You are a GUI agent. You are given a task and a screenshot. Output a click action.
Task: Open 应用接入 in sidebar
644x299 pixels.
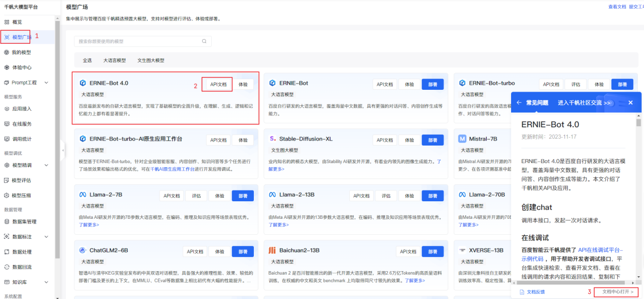[x=22, y=109]
